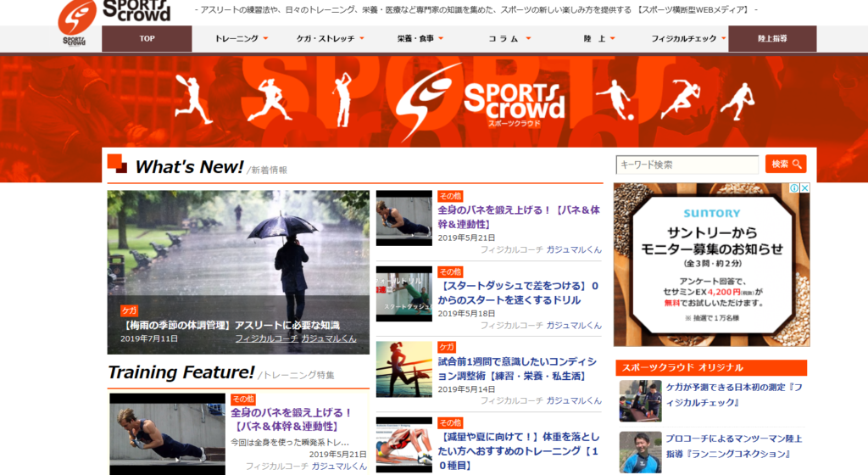
Task: Click プロコーチによるマンツーマン陸上指導 link
Action: (734, 446)
